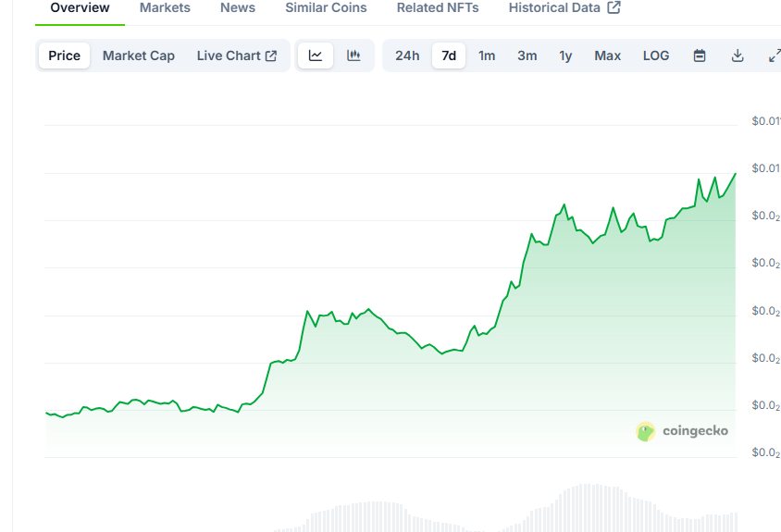Screen dimensions: 781x532
Task: Toggle the LOG scale option
Action: point(656,56)
